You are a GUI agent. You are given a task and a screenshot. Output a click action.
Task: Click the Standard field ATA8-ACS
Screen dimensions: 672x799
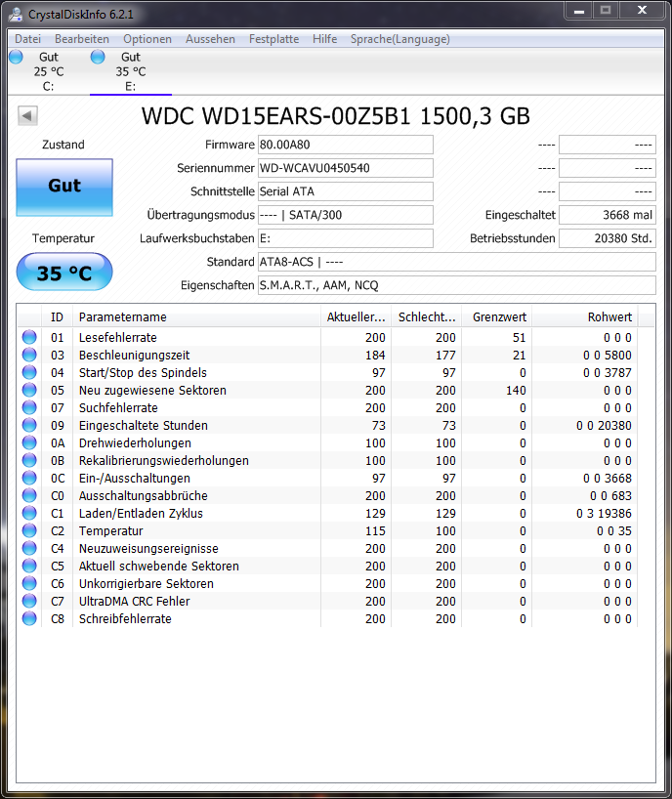pyautogui.click(x=457, y=262)
